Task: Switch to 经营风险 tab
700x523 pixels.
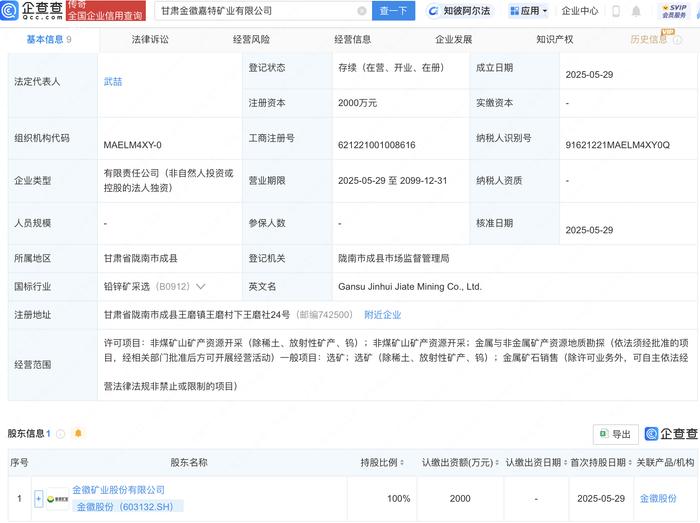Action: (251, 40)
